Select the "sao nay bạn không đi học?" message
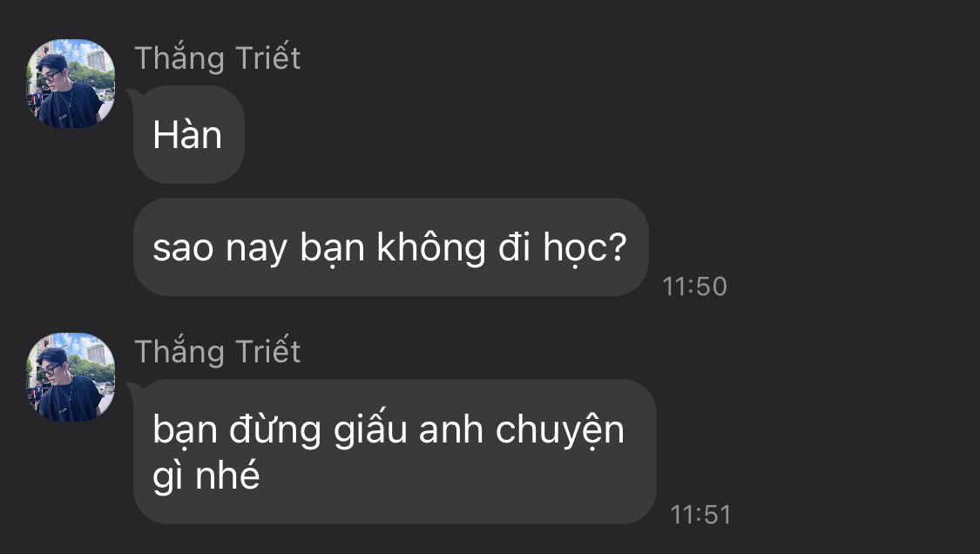Image resolution: width=980 pixels, height=554 pixels. [390, 247]
